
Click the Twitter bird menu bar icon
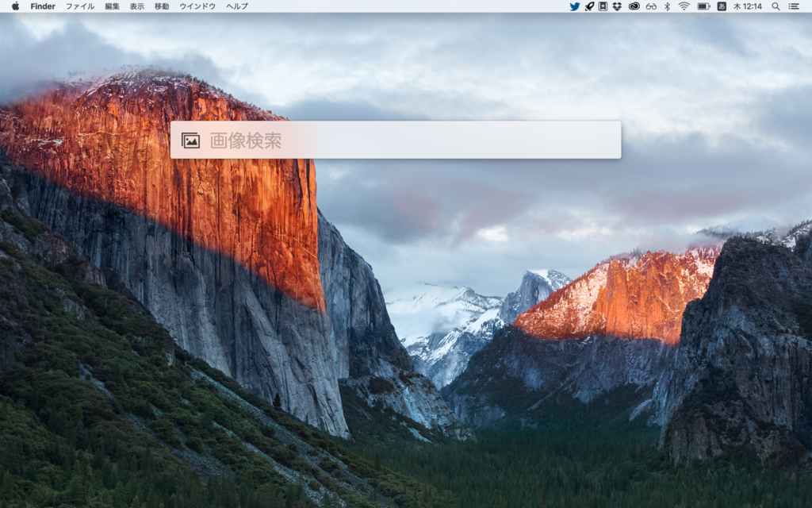coord(574,6)
